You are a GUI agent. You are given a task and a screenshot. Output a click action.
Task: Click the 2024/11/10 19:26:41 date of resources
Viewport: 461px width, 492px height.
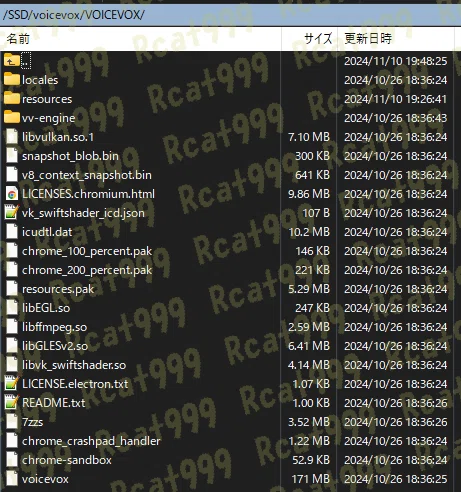395,99
